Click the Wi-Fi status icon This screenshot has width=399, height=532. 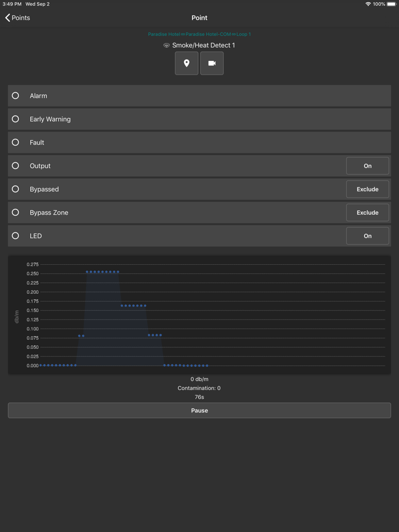[368, 4]
